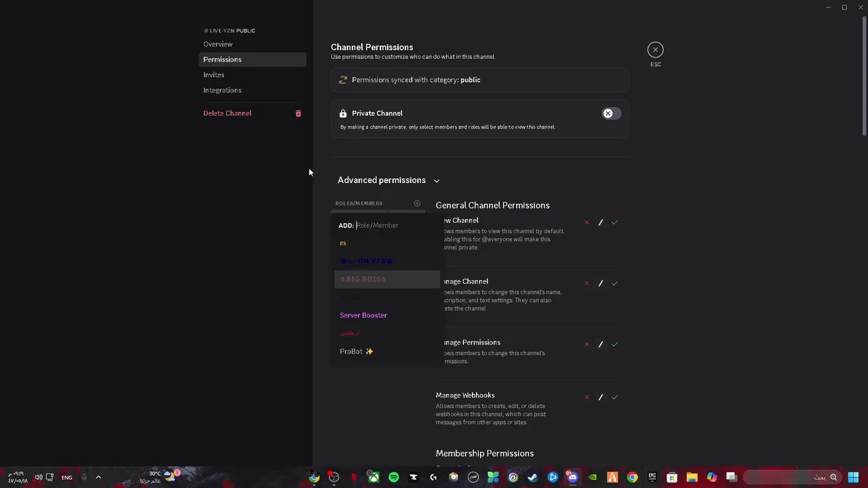Choose the co-OWNER role entry
The width and height of the screenshot is (868, 488).
pos(387,261)
